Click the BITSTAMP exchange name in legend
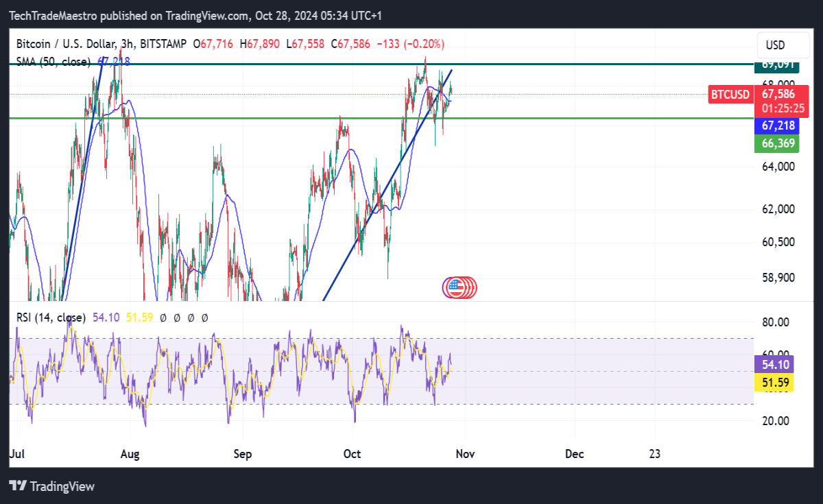 coord(163,44)
